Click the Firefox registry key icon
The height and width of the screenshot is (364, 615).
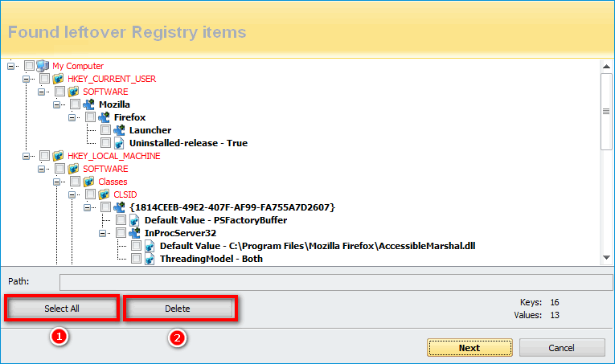(104, 117)
